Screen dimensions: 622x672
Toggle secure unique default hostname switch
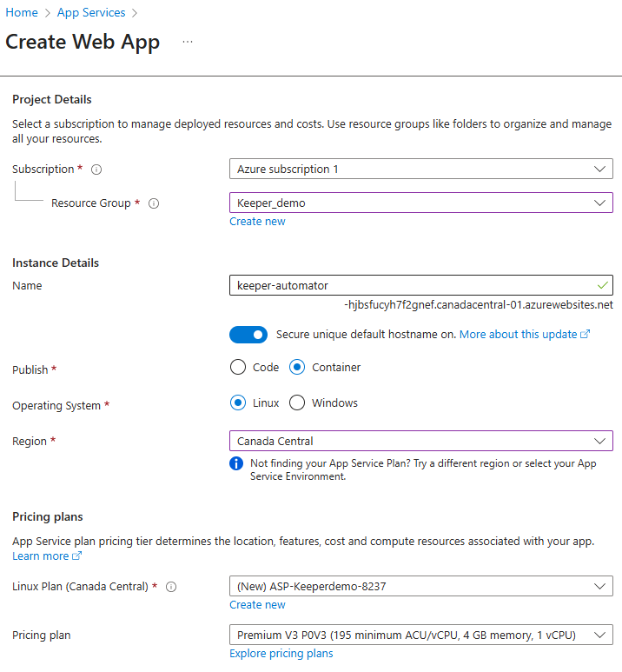pyautogui.click(x=248, y=335)
